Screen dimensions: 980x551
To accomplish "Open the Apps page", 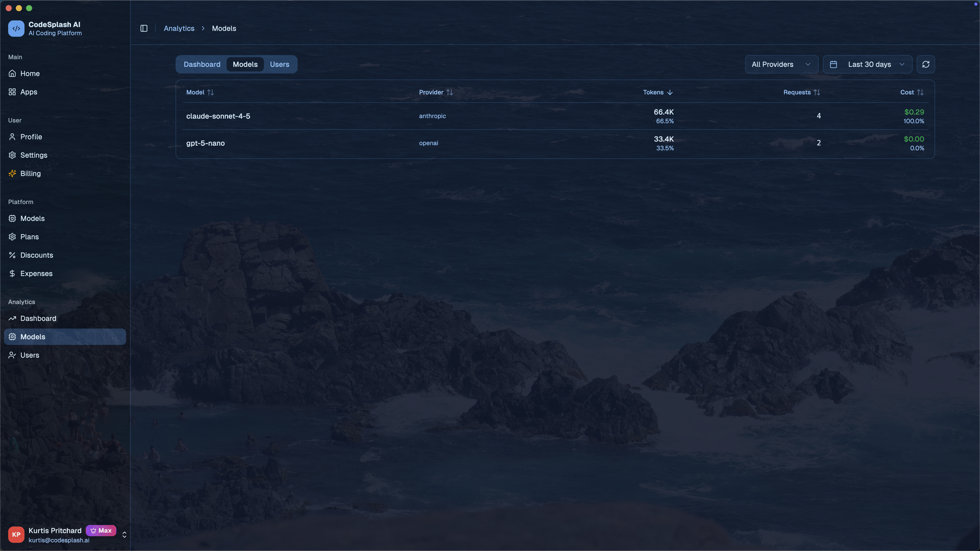I will tap(29, 92).
